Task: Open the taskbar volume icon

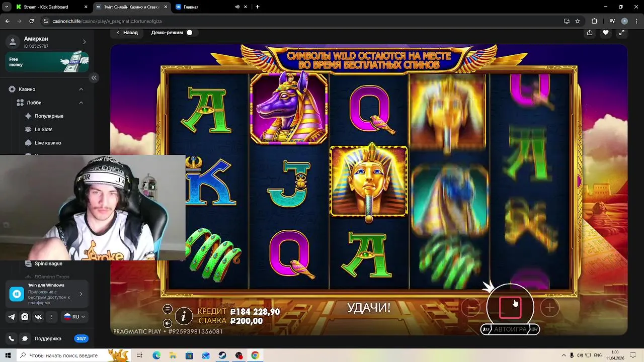Action: pyautogui.click(x=580, y=355)
